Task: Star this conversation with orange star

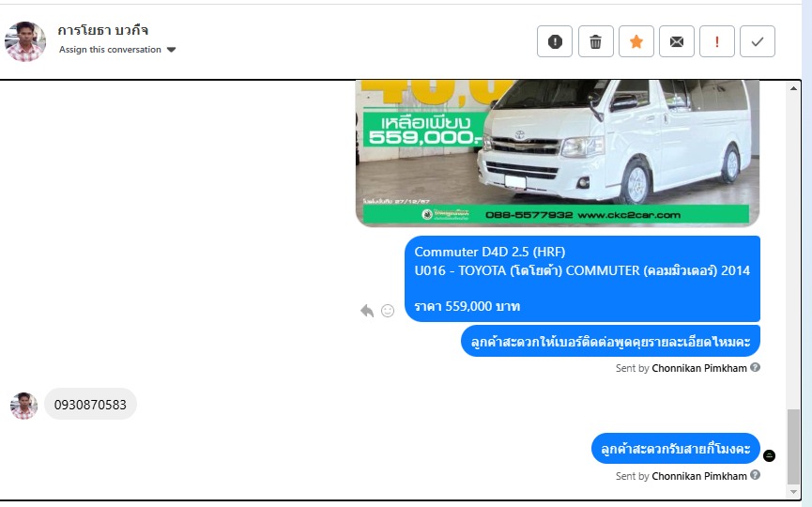Action: (x=636, y=41)
